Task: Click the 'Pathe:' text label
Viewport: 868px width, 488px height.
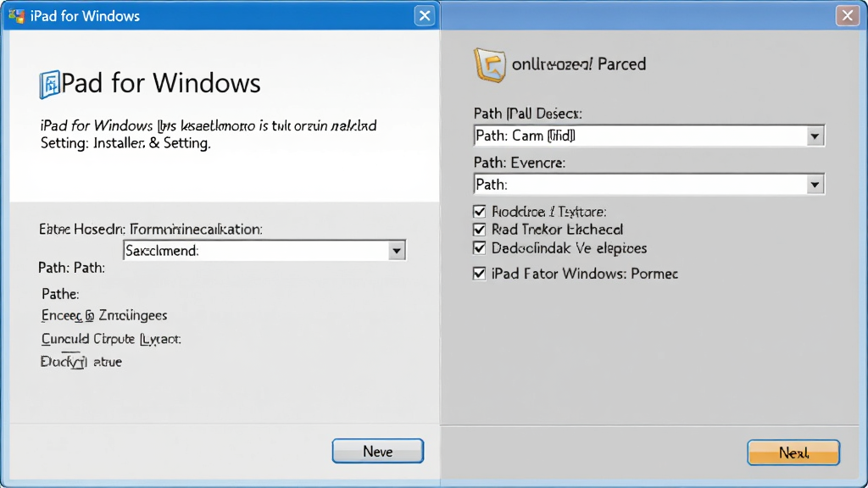Action: click(60, 294)
